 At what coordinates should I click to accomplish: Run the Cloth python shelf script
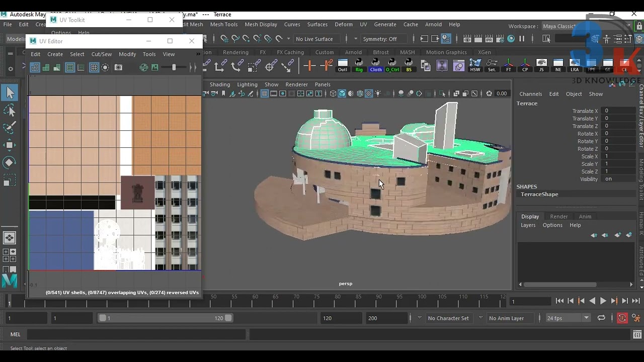tap(376, 65)
